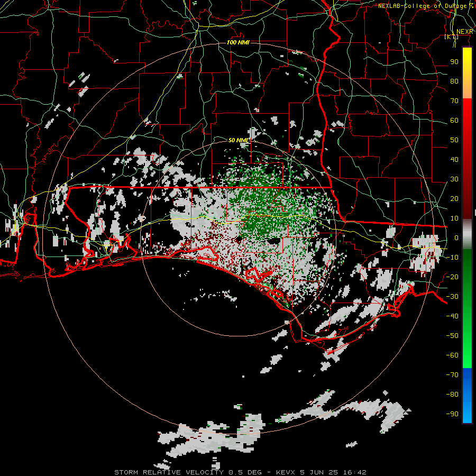This screenshot has height=476, width=476.
Task: Click the -20 value on velocity scale
Action: point(452,277)
